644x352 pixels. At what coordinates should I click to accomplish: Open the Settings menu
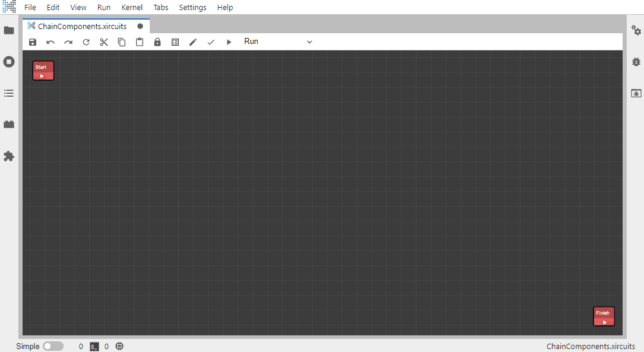(x=192, y=8)
